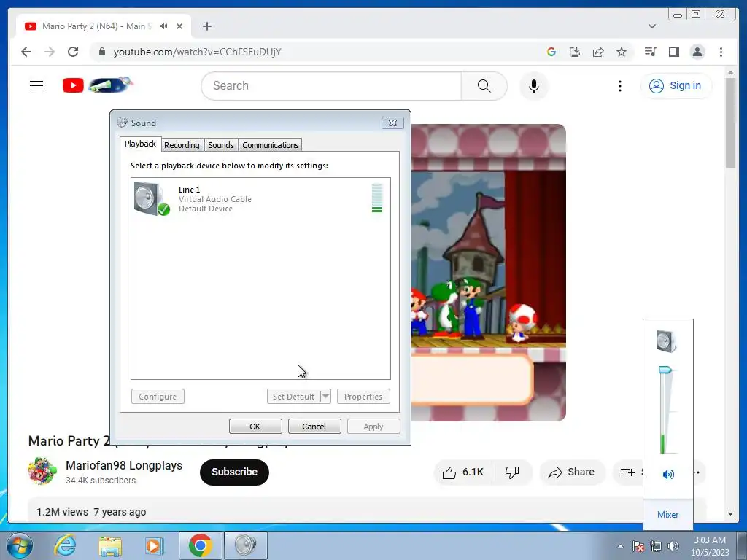This screenshot has width=747, height=560.
Task: Go back with the browser back arrow
Action: click(x=26, y=52)
